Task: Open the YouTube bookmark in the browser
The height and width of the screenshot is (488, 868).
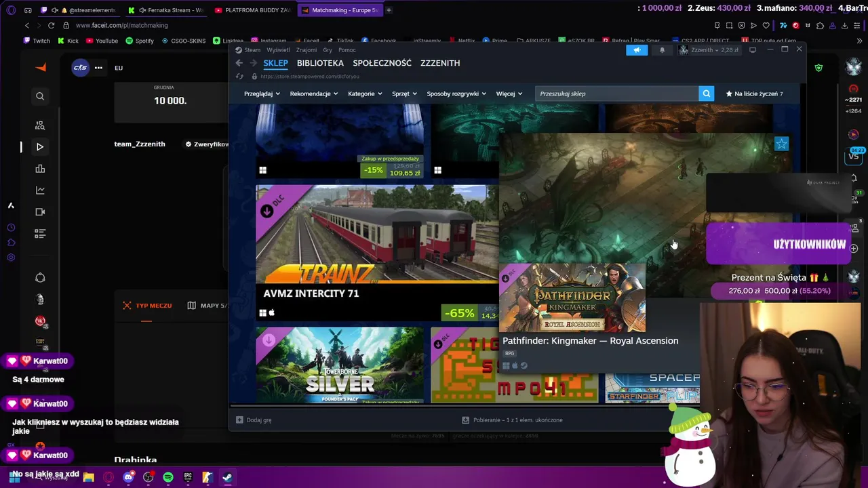Action: [101, 41]
